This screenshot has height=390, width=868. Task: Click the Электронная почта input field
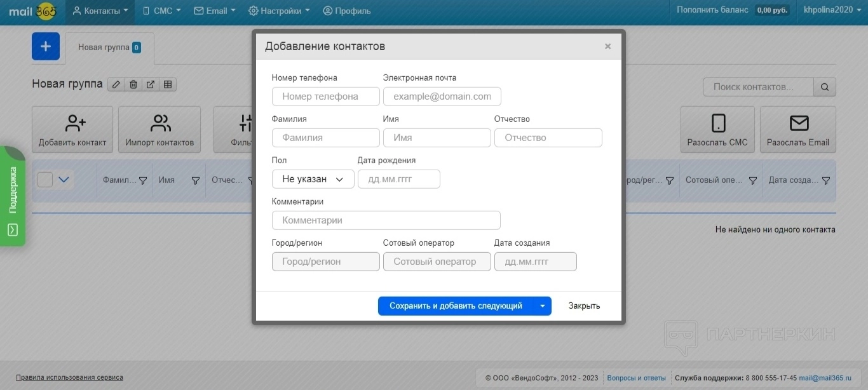tap(442, 97)
